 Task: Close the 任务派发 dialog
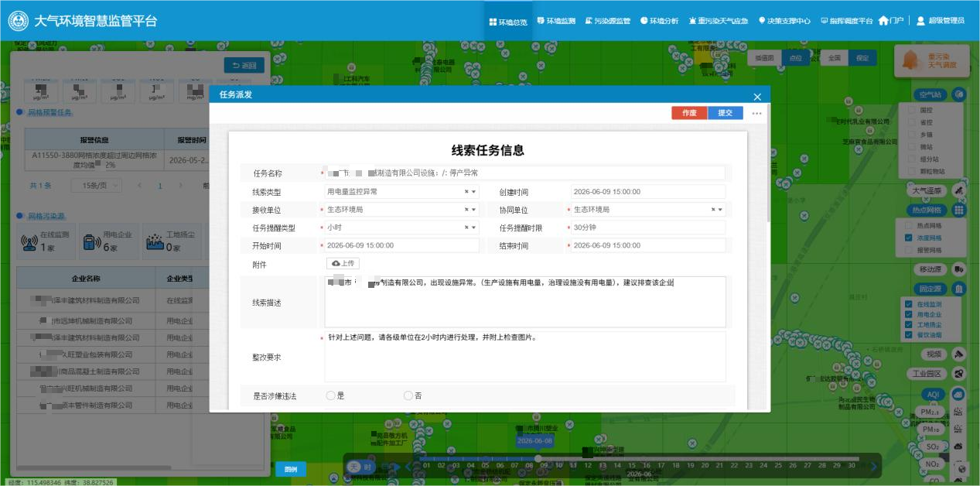[x=757, y=96]
